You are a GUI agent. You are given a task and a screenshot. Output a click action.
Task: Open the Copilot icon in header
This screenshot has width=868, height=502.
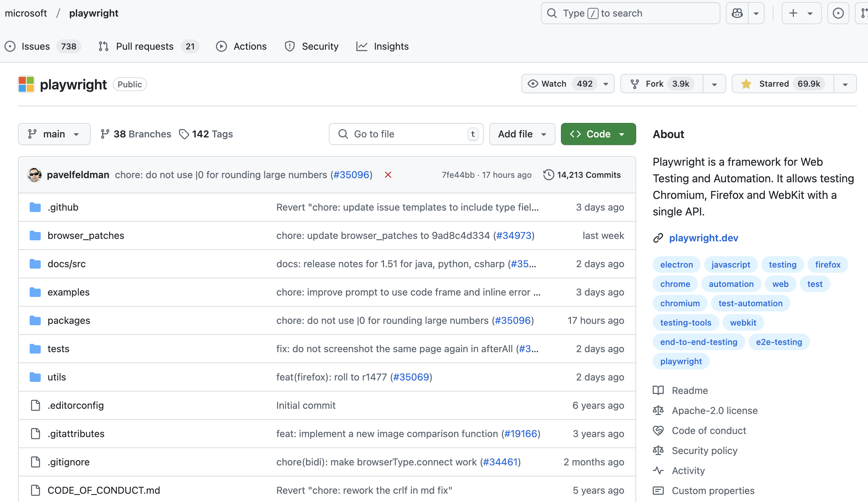point(737,13)
